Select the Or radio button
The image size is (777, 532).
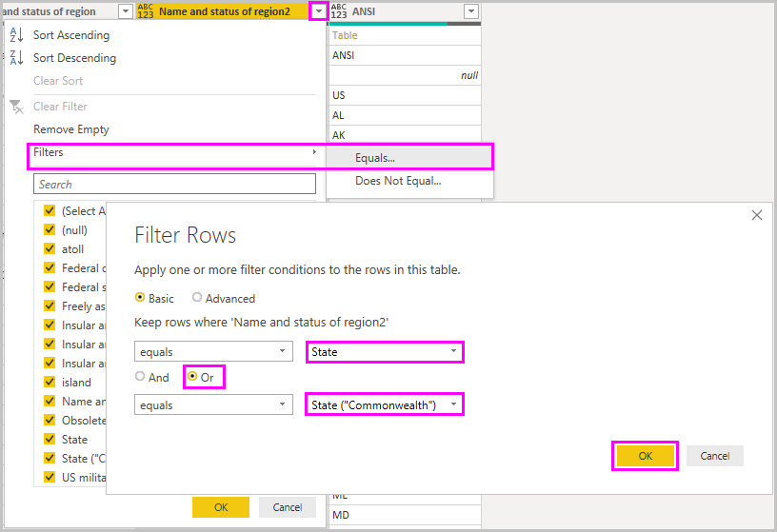pyautogui.click(x=192, y=377)
